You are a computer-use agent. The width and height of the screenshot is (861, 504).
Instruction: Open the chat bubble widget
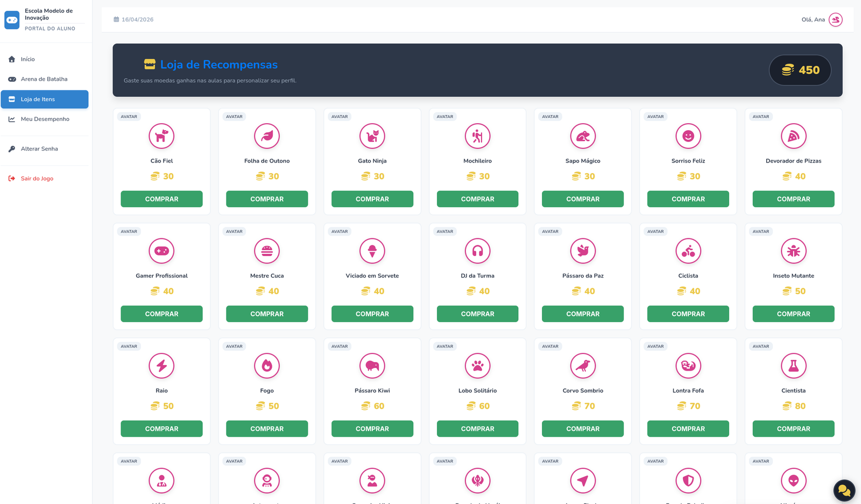(844, 490)
